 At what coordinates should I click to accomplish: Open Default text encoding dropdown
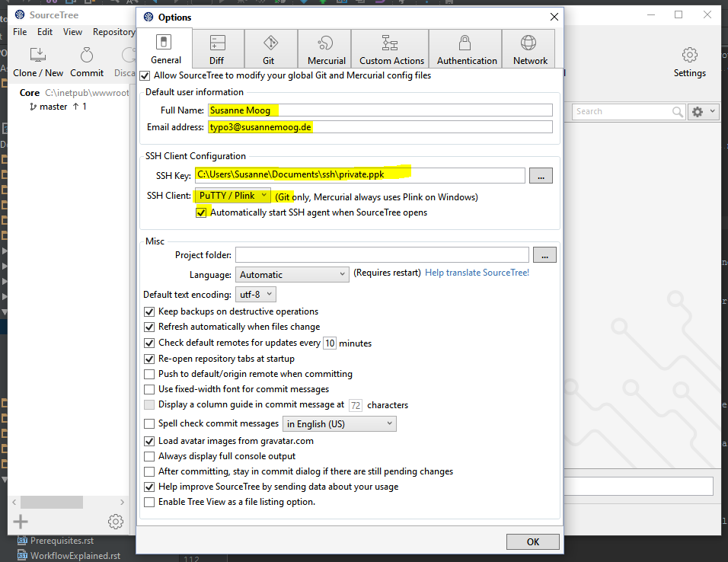click(256, 295)
